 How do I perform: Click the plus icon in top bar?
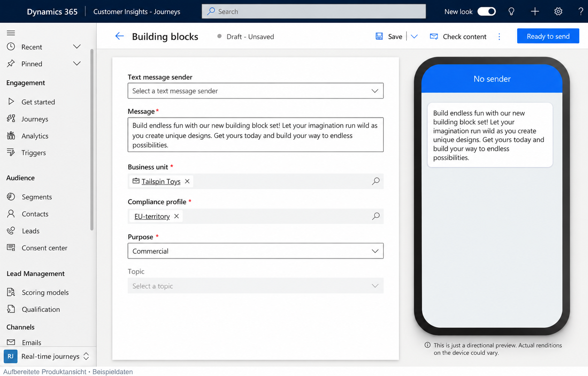[x=535, y=12]
